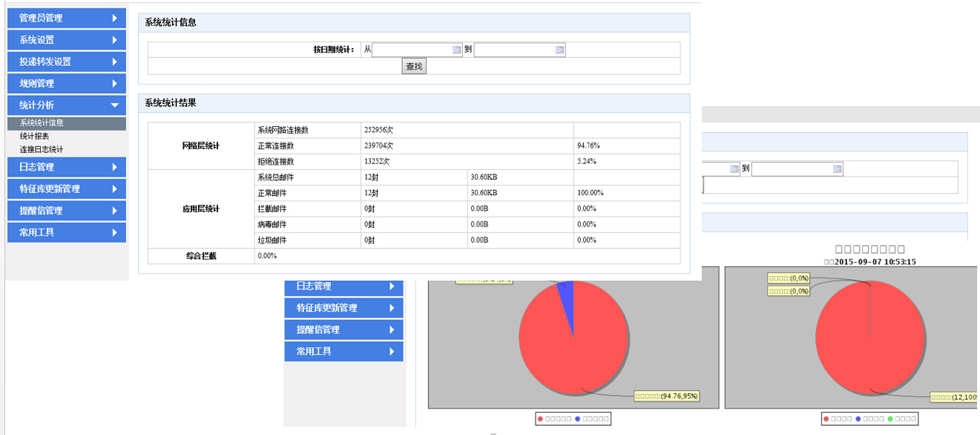The width and height of the screenshot is (980, 435).
Task: Click the blue slice of left pie chart
Action: click(566, 293)
